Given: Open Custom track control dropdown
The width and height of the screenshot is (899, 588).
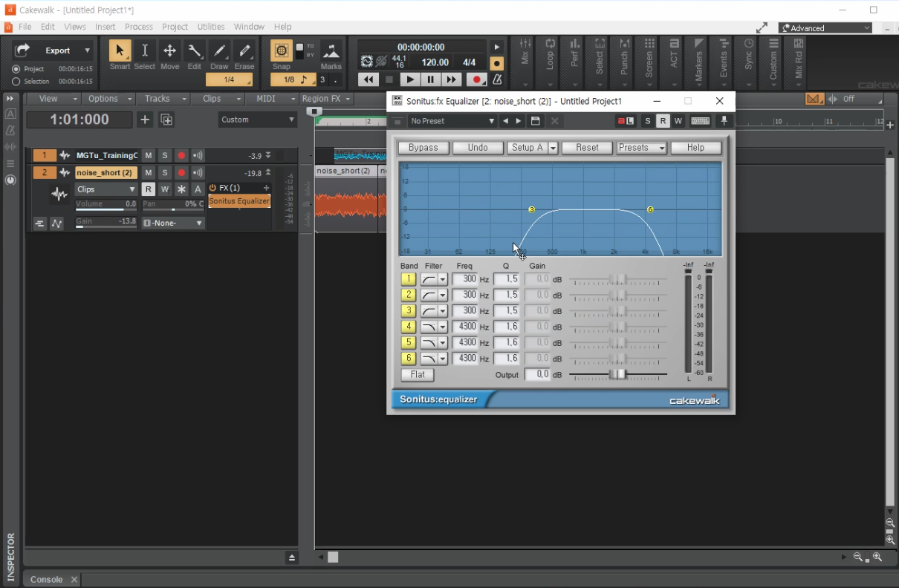Looking at the screenshot, I should [x=258, y=120].
